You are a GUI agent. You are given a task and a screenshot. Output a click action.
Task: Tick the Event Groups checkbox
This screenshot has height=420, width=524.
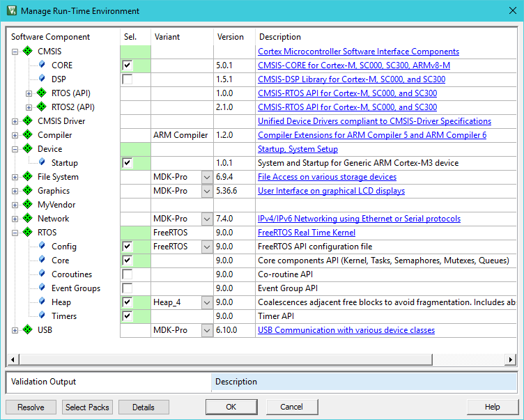tap(127, 288)
